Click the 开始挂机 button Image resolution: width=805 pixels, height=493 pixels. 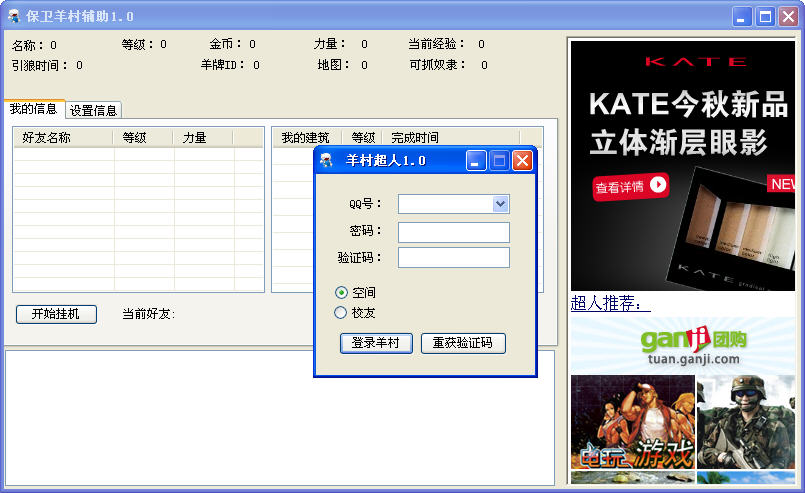point(56,314)
